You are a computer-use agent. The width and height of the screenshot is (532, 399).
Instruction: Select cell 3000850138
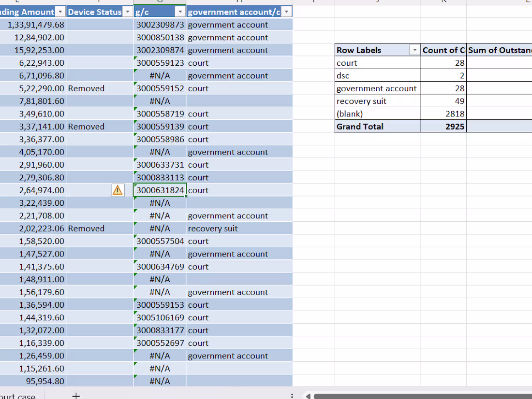(160, 37)
